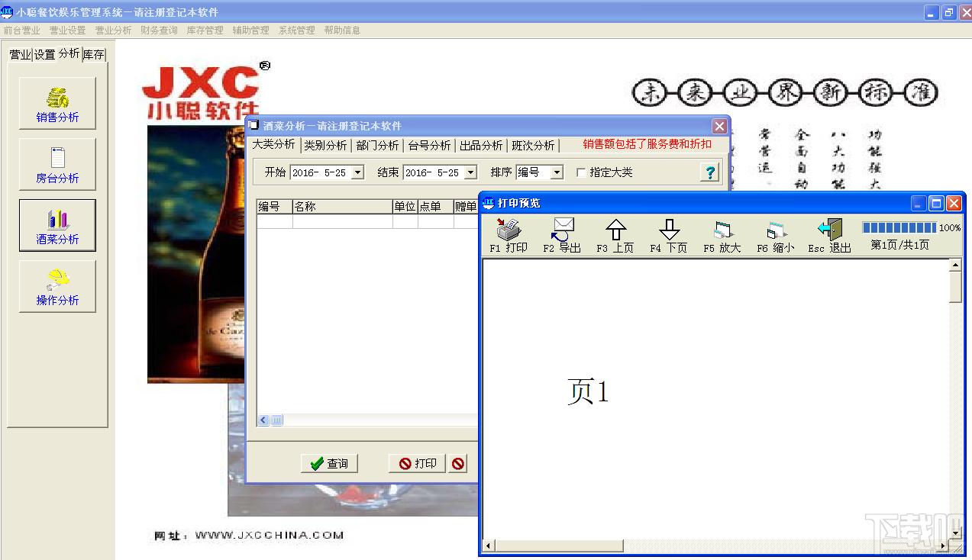Expand the 开始 date dropdown
The height and width of the screenshot is (560, 972).
click(357, 173)
